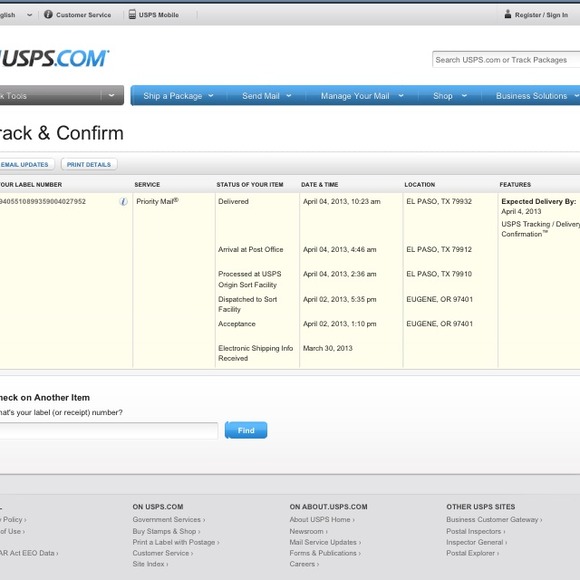Open Print a Label with Postage link
580x580 pixels.
176,542
